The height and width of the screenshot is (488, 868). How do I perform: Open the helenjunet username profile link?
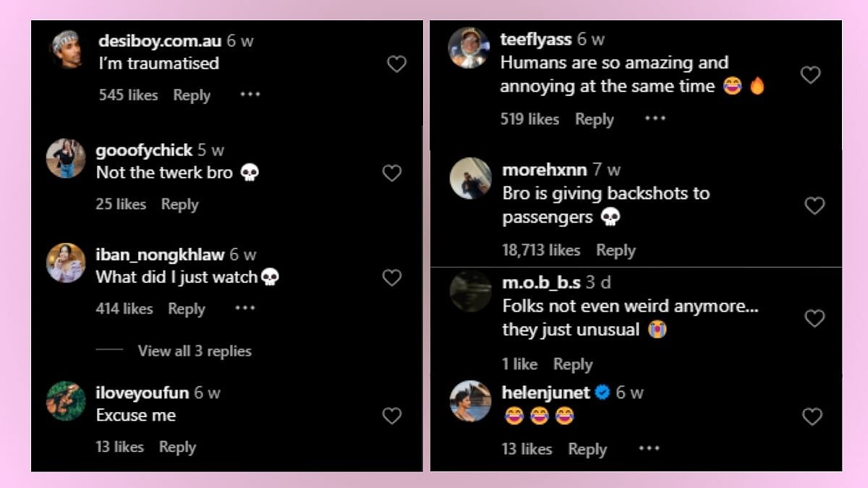[546, 393]
